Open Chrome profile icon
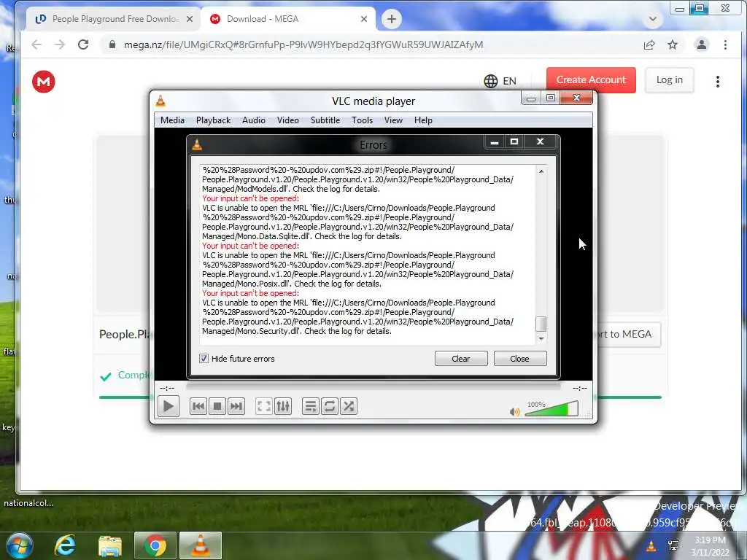This screenshot has height=560, width=747. tap(702, 44)
